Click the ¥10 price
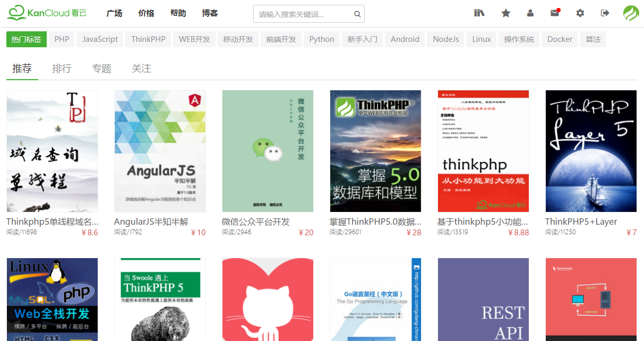The image size is (644, 341). [x=198, y=232]
